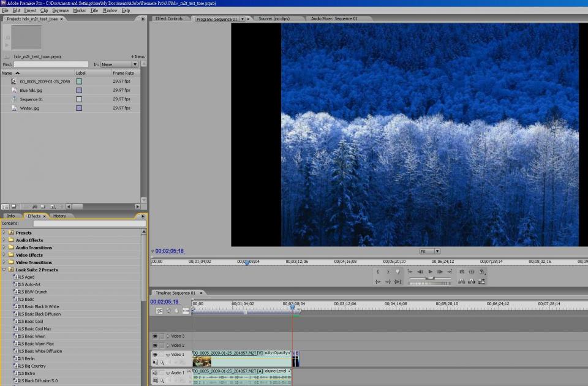Mute the Audio 1 track speaker toggle
This screenshot has height=386, width=588.
click(x=155, y=373)
